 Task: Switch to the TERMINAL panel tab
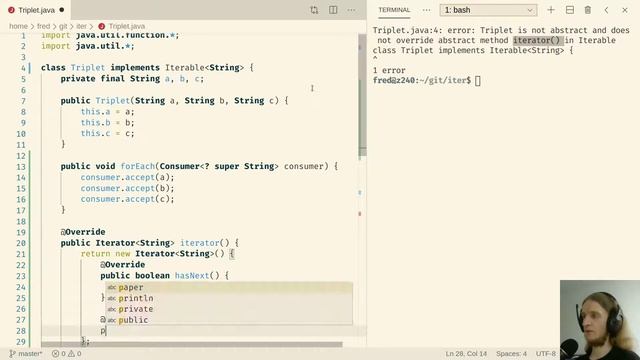394,10
